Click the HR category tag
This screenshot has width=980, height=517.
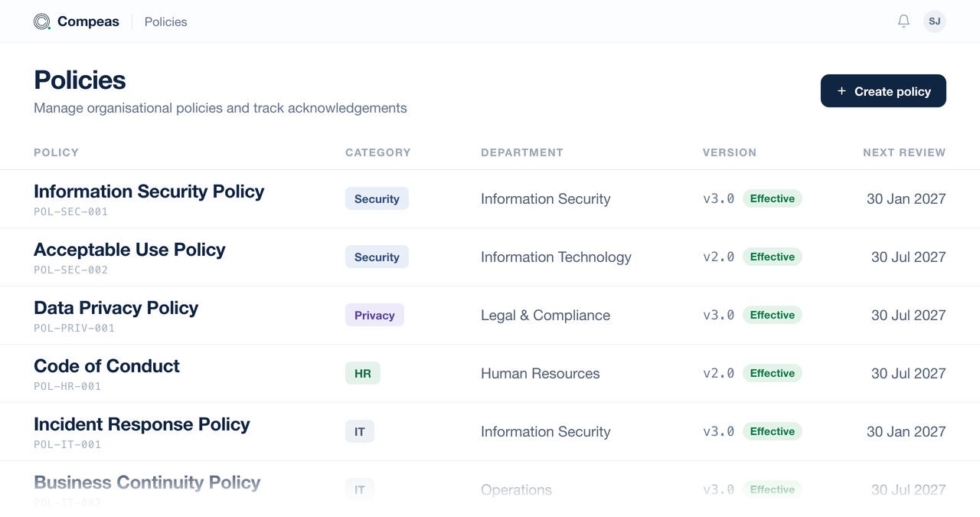(363, 373)
